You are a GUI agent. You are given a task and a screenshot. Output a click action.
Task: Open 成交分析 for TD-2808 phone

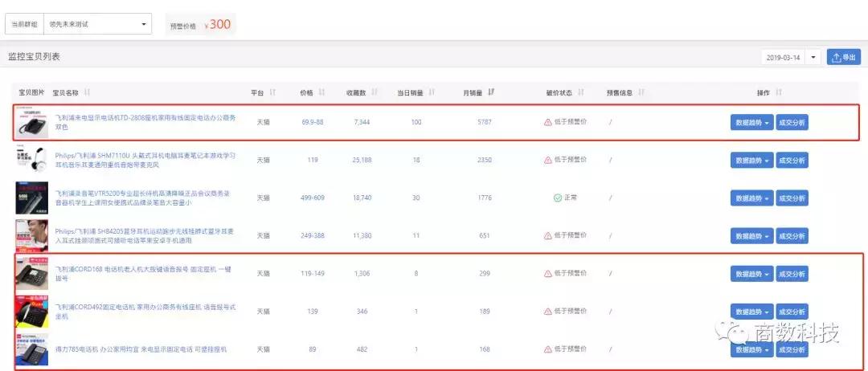coord(792,123)
